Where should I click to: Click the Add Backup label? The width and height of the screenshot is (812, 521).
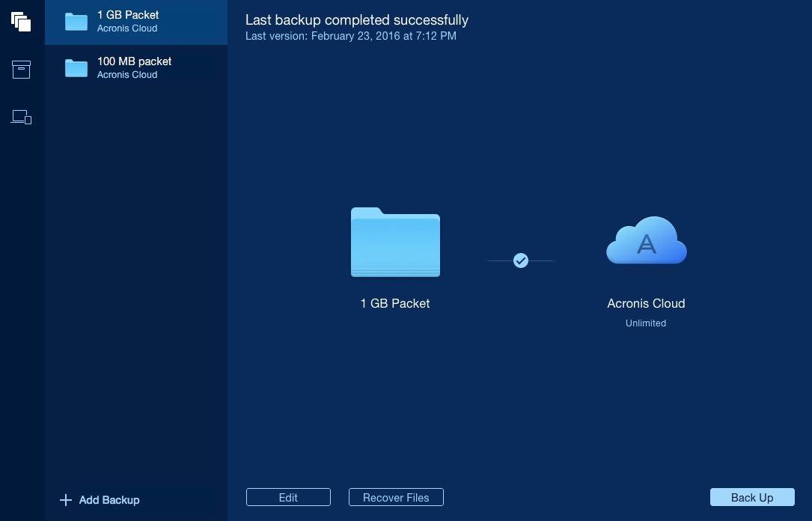coord(109,500)
